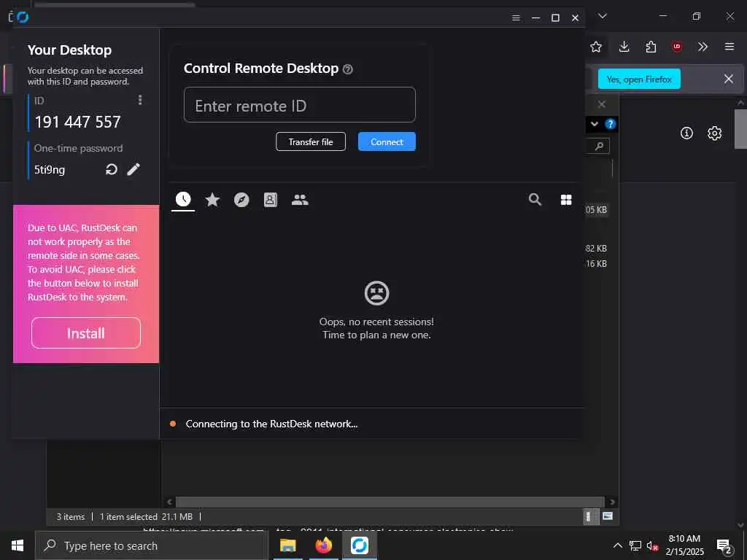Click the one-time password 5ti9ng
Screen dimensions: 747x560
[50, 169]
